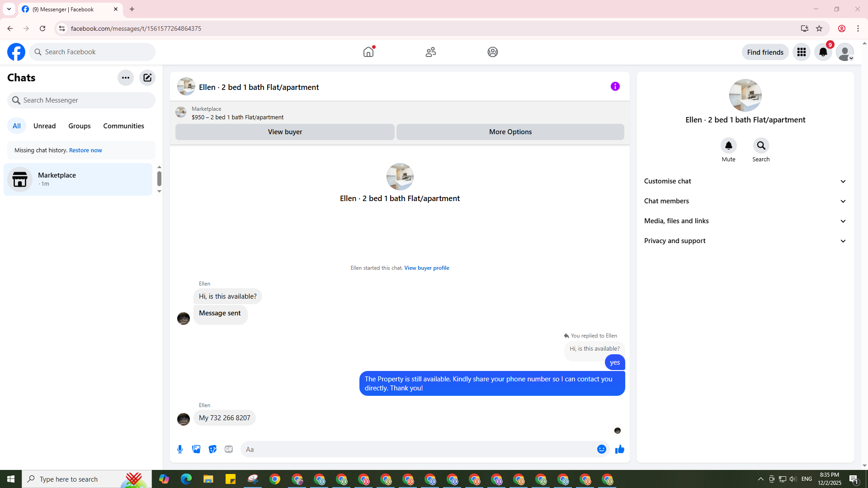Screen dimensions: 868x488
Task: Focus the Search Messenger field
Action: point(81,100)
